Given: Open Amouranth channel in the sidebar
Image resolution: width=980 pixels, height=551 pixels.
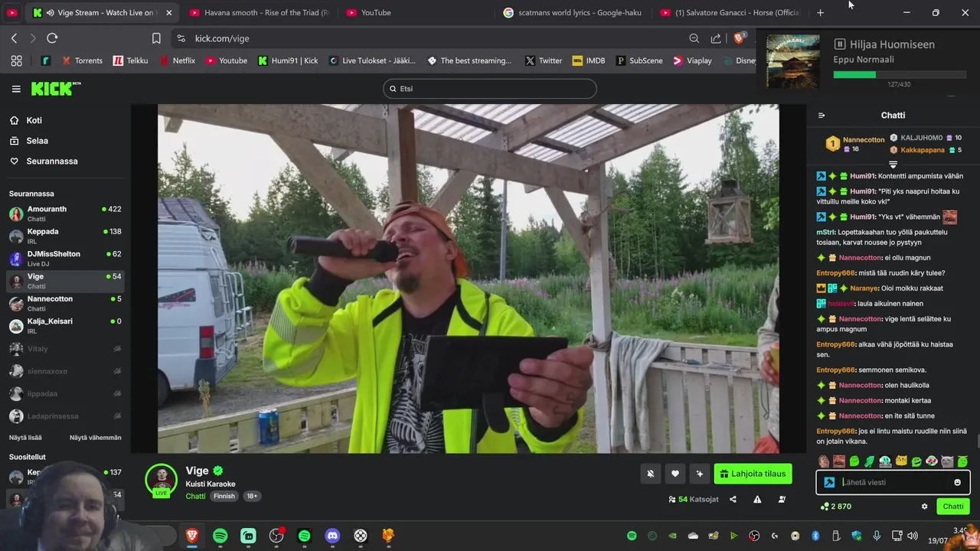Looking at the screenshot, I should coord(65,214).
